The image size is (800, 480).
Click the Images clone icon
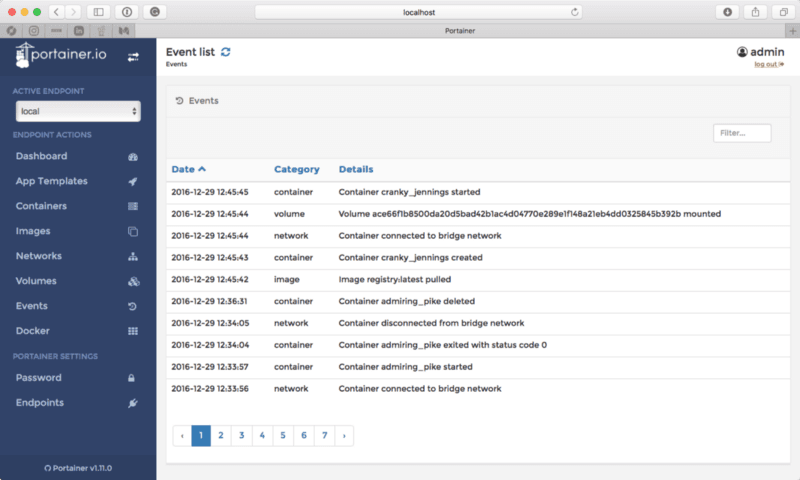(133, 232)
